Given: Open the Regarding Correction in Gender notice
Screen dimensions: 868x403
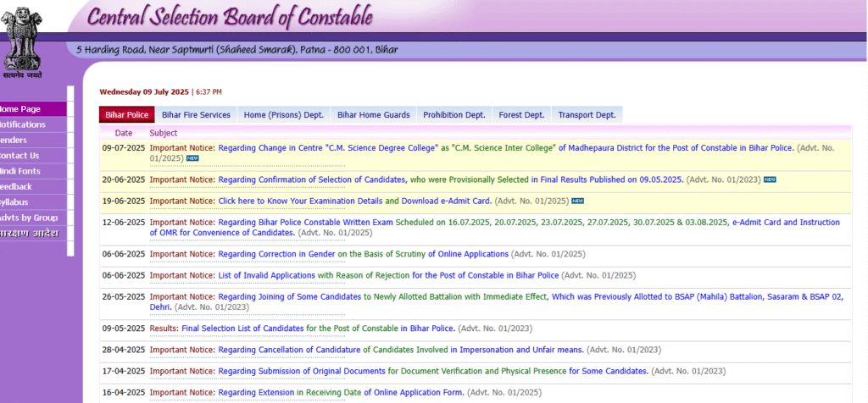Looking at the screenshot, I should coord(363,254).
